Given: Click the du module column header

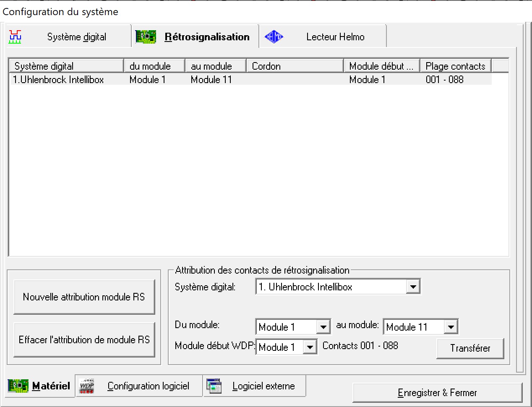Looking at the screenshot, I should click(154, 66).
